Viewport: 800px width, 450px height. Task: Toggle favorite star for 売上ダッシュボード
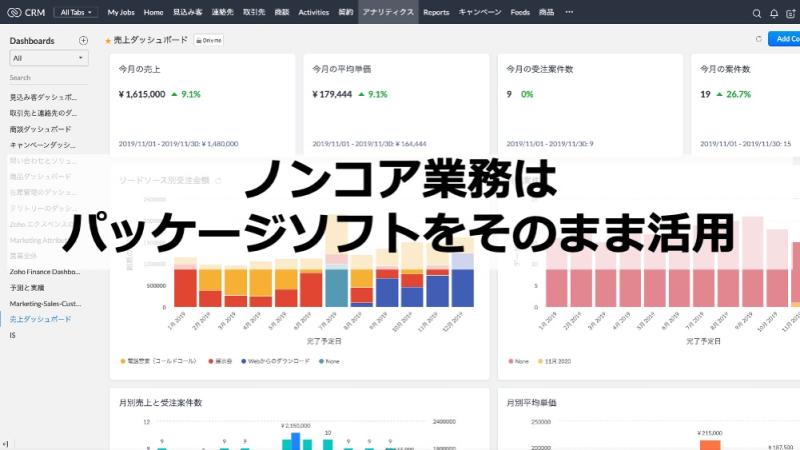pos(108,41)
